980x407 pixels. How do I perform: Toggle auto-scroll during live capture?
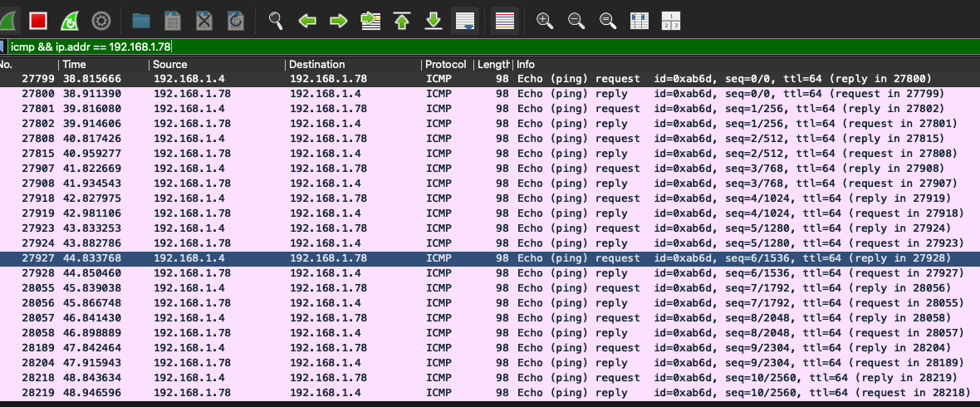(x=464, y=22)
